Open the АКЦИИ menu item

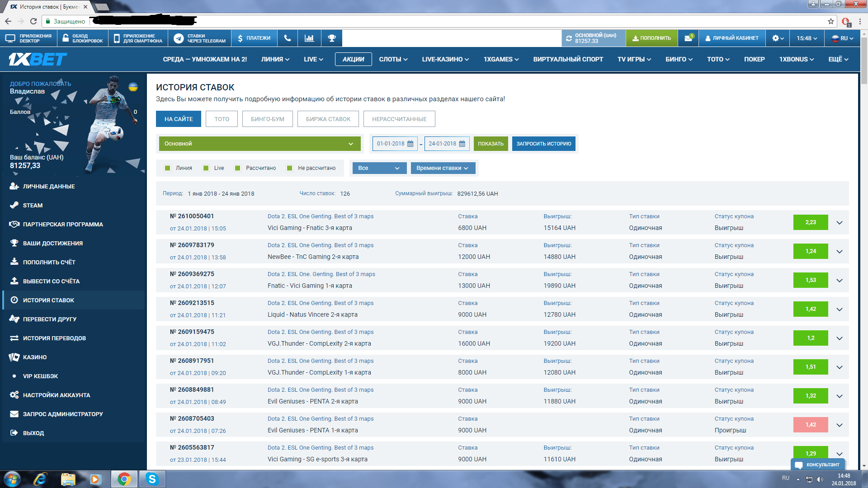(x=353, y=59)
